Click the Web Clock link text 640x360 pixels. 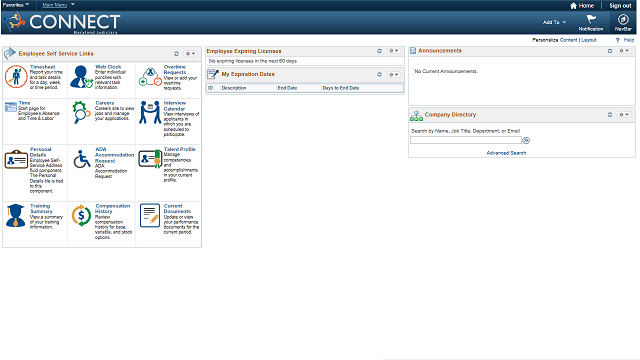[108, 67]
